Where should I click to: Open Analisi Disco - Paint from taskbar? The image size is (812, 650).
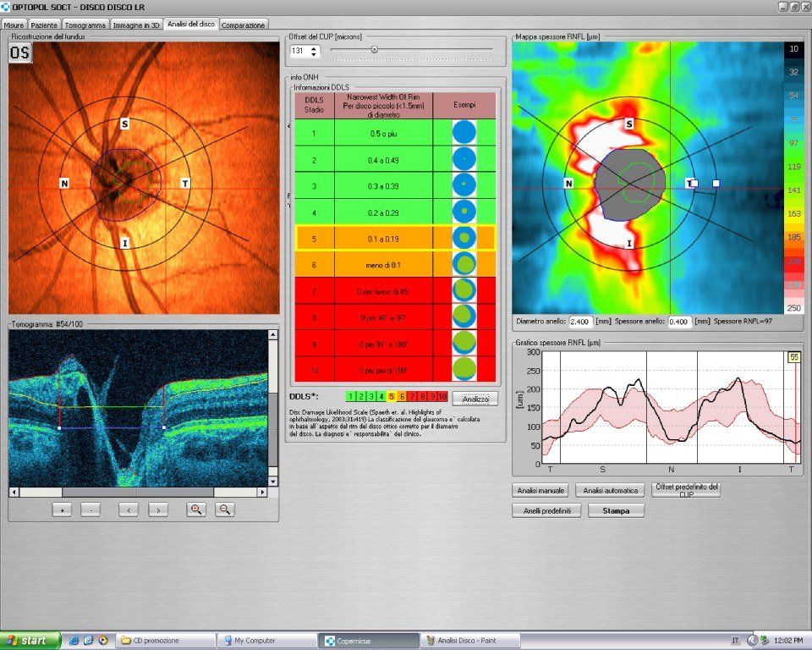(x=471, y=641)
